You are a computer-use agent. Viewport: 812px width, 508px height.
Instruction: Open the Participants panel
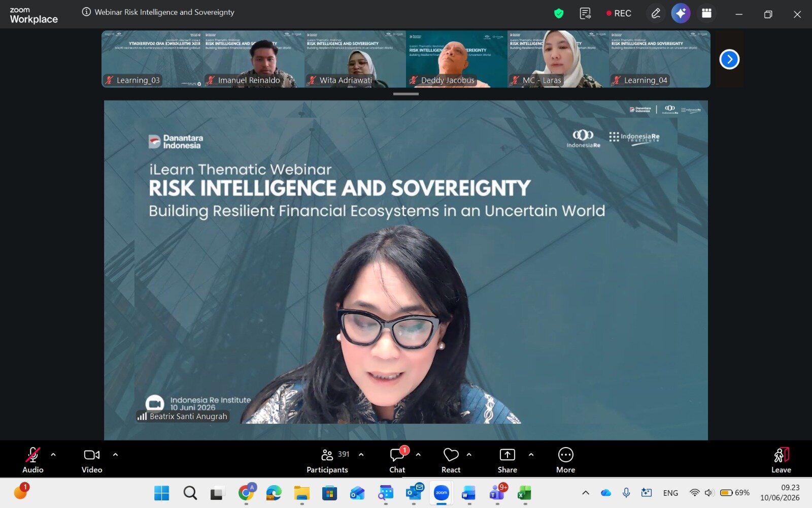click(x=327, y=460)
